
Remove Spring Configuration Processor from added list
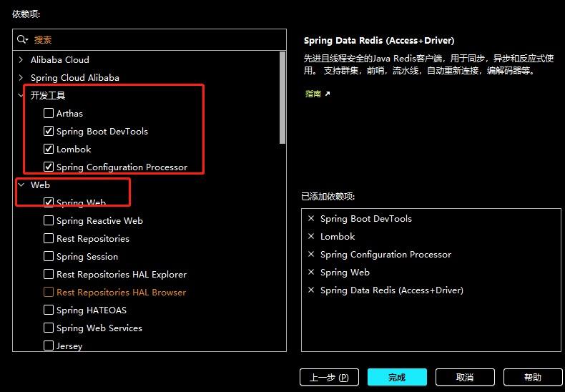pos(311,255)
